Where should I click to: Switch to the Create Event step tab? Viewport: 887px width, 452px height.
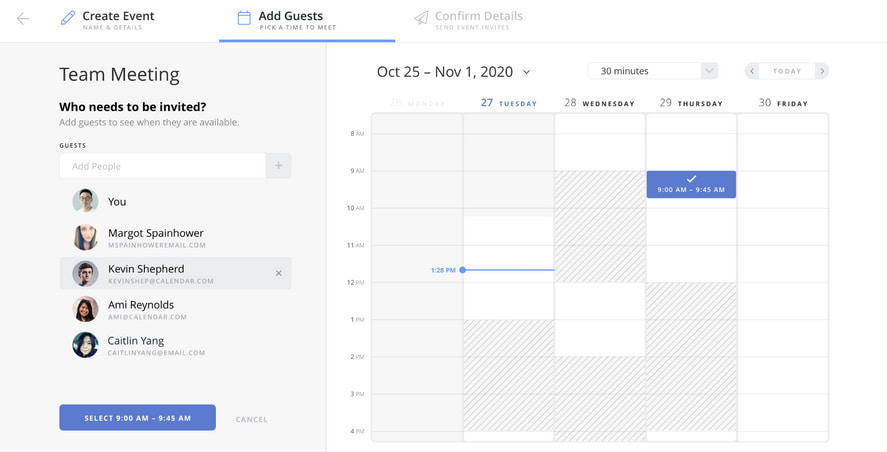pyautogui.click(x=107, y=20)
